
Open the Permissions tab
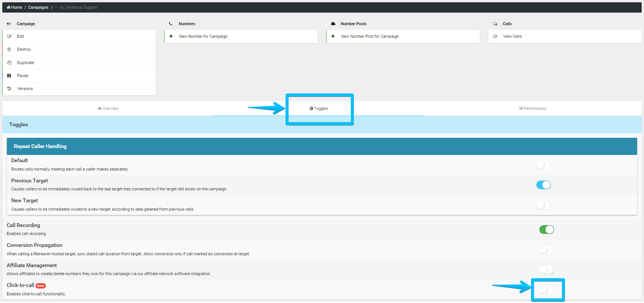[x=533, y=109]
